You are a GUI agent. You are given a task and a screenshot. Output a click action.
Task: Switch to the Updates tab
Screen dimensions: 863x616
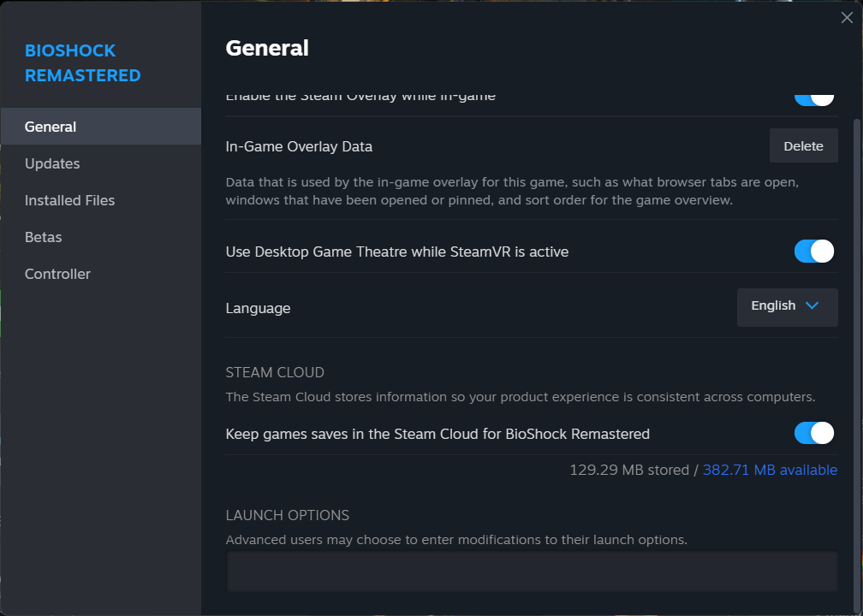(52, 163)
